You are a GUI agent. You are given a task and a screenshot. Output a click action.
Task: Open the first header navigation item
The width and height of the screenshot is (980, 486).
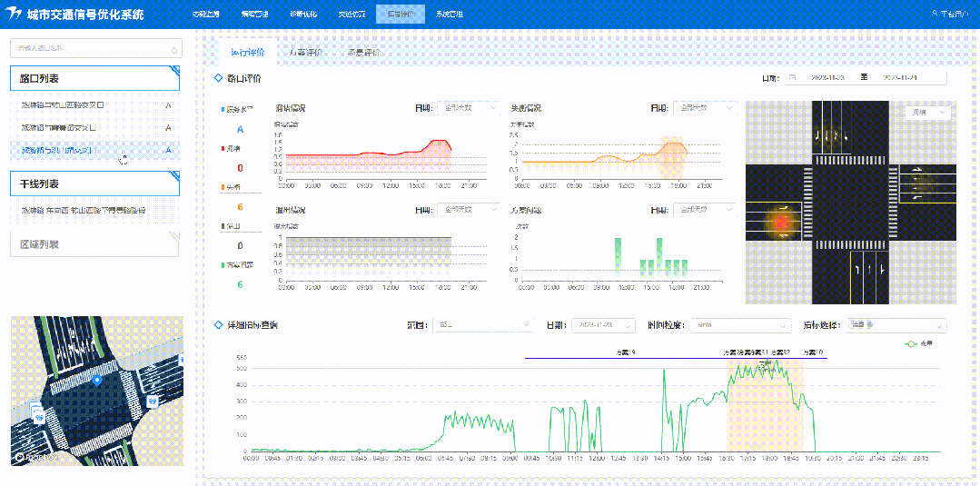click(x=205, y=14)
